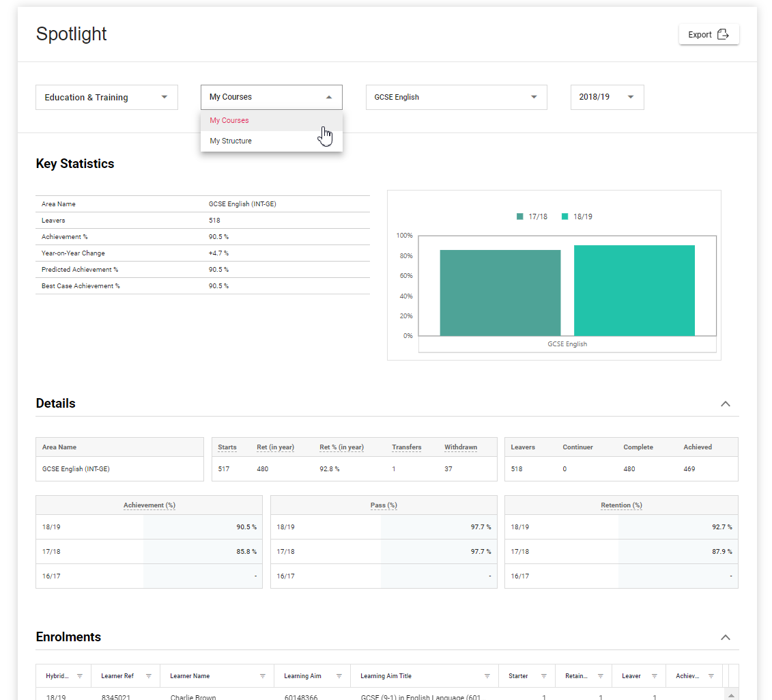Click the Achievement (%) table header
772x700 pixels.
(149, 505)
